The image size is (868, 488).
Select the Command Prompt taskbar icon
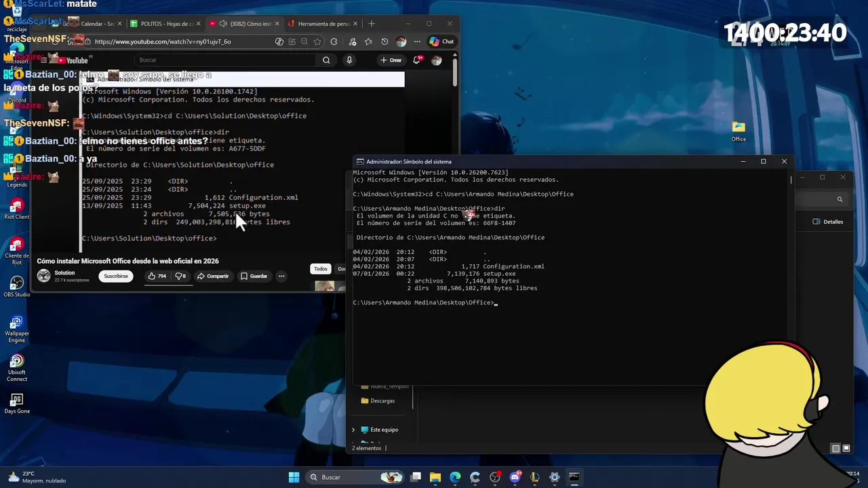click(574, 477)
